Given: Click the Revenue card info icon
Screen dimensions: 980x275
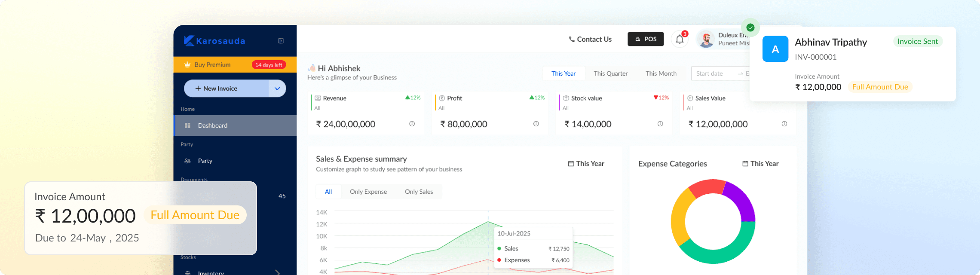Looking at the screenshot, I should click(x=412, y=124).
